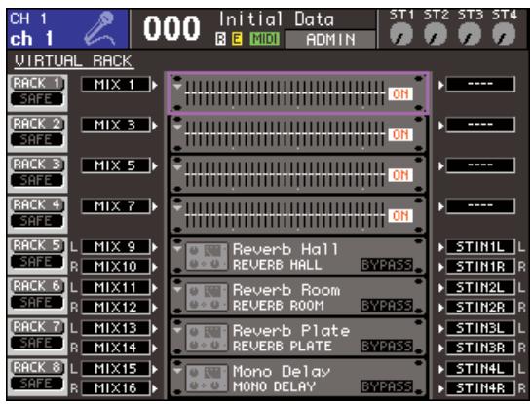
Task: Open the GEQ graphic in Rack 3
Action: (285, 174)
